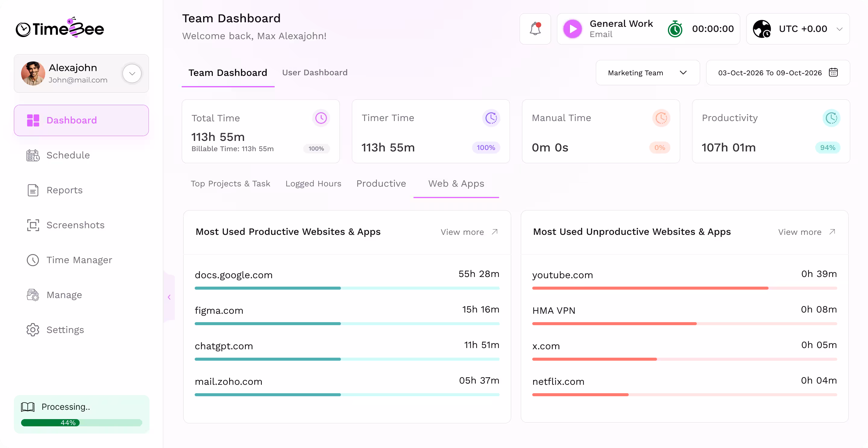Click the docs.google.com usage bar
Viewport: 868px width, 448px height.
[347, 288]
